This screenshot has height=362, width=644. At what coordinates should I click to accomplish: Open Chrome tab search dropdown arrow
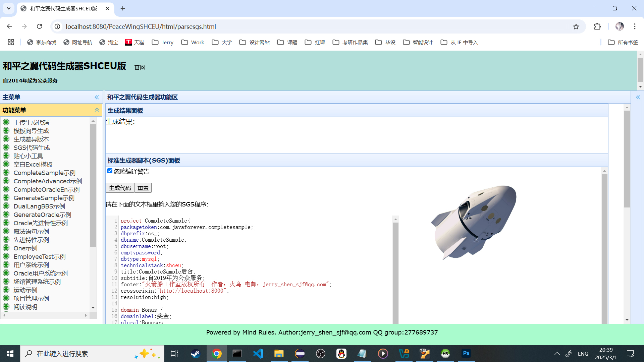point(9,8)
